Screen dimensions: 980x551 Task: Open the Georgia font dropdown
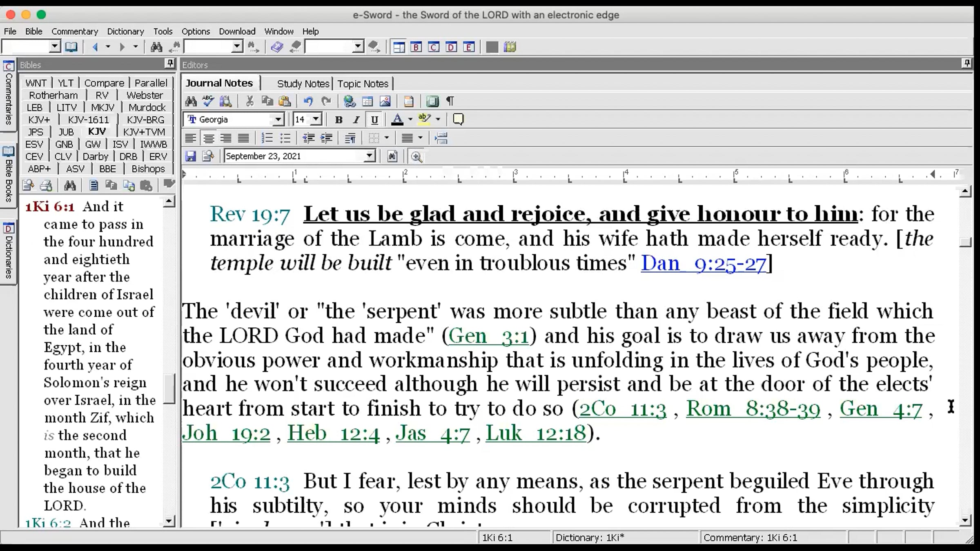pyautogui.click(x=278, y=120)
